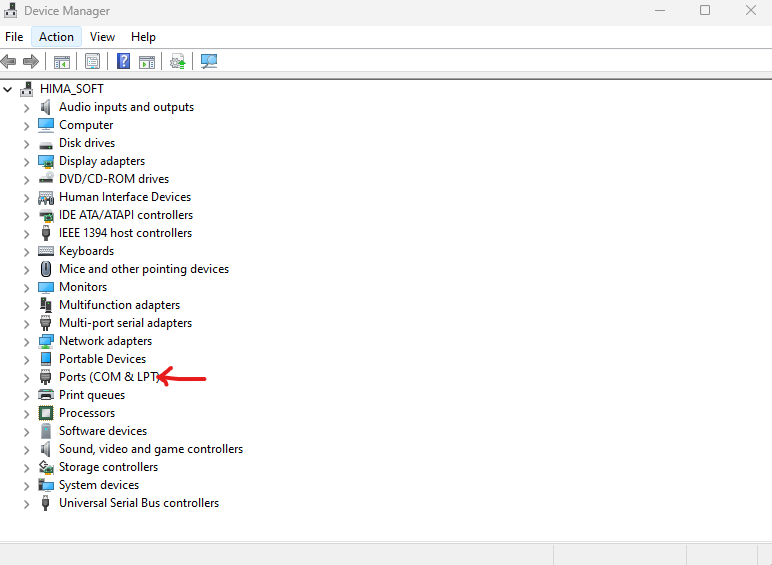Select Keyboards label
The height and width of the screenshot is (565, 772).
pos(87,251)
